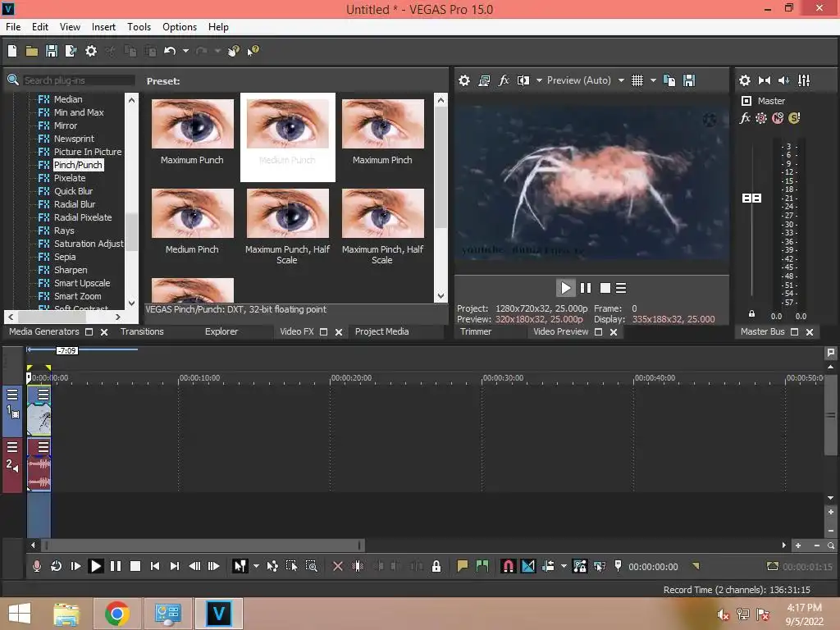The height and width of the screenshot is (630, 840).
Task: Create a new project via toolbar icon
Action: [12, 51]
